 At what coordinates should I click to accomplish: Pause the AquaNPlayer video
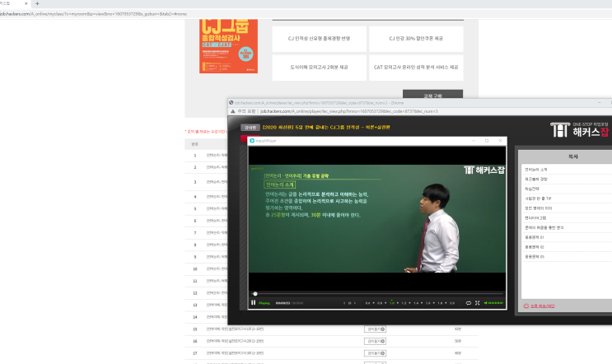tap(254, 303)
